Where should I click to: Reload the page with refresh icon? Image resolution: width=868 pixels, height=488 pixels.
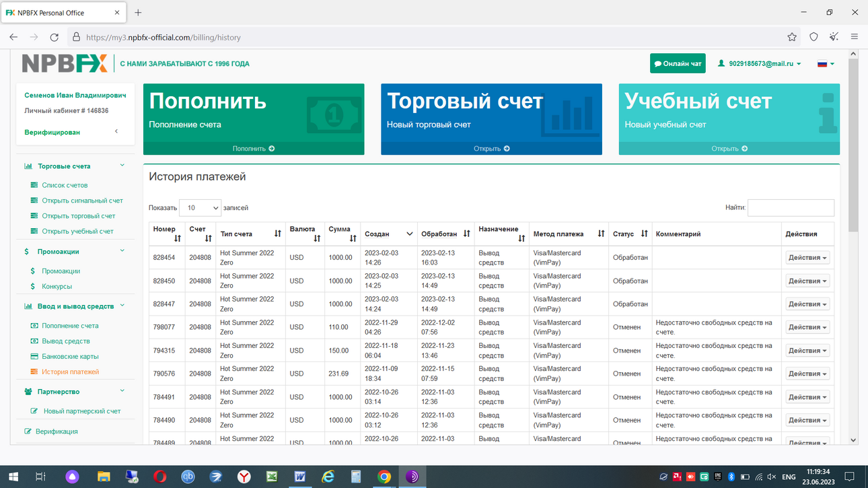click(x=55, y=37)
